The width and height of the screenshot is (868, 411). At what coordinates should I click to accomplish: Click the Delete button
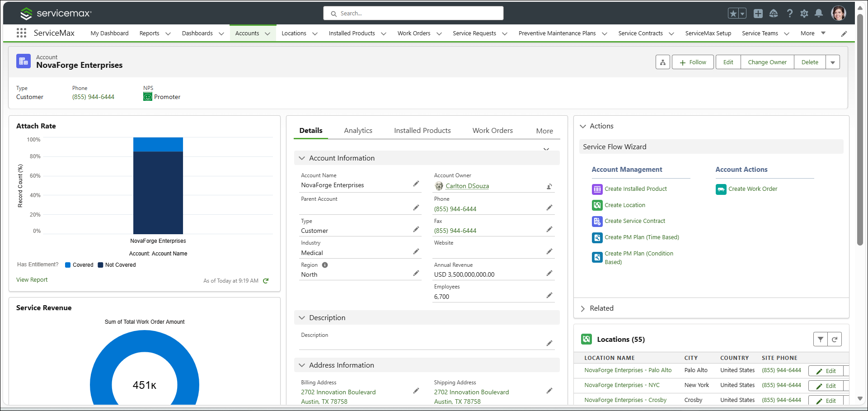810,62
